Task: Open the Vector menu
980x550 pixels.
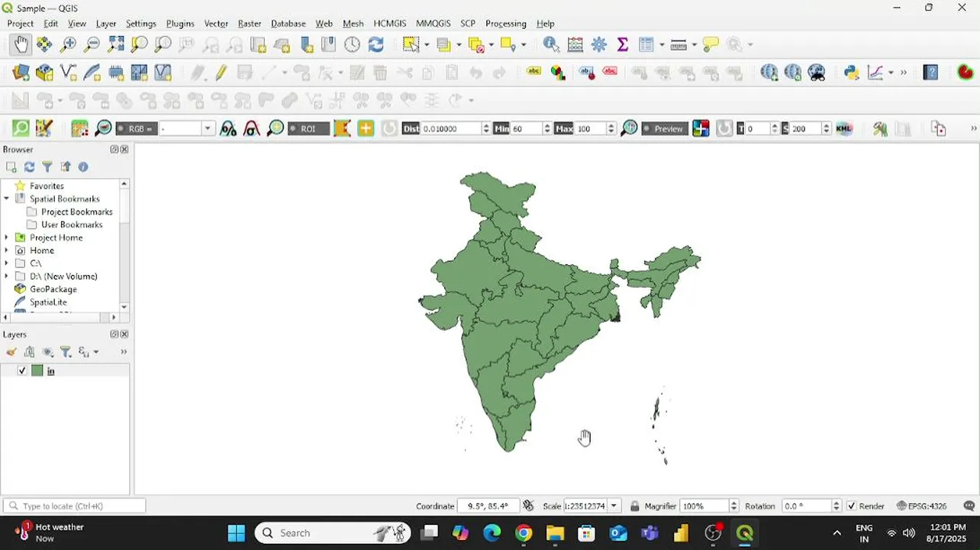Action: [x=216, y=24]
